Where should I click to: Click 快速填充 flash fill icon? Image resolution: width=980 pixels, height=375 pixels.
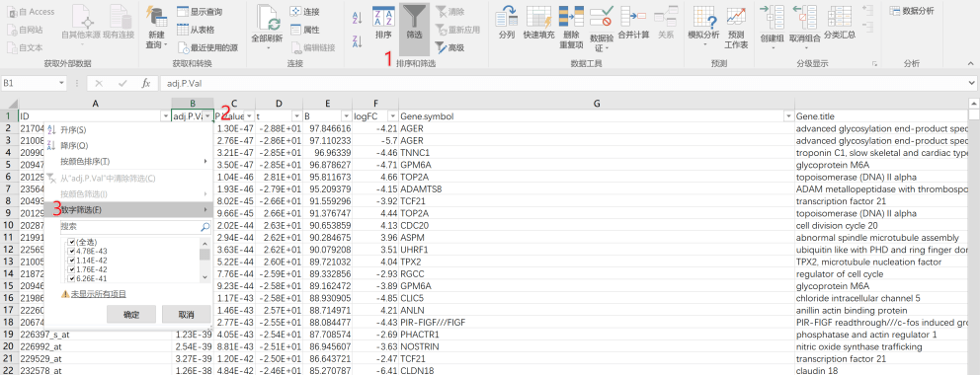(538, 16)
